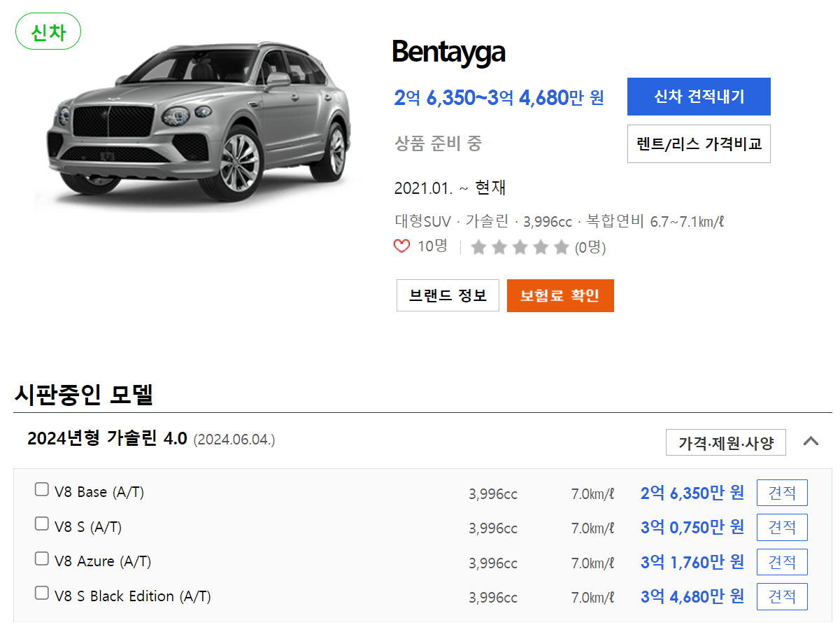Open the 가격·제원·사양 details
Screen dimensions: 840x632
[x=726, y=442]
